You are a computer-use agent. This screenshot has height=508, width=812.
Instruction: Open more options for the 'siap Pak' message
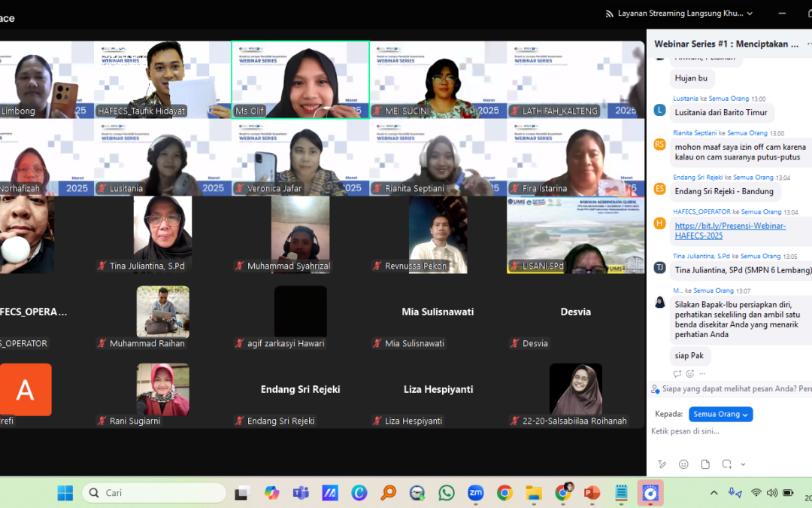[x=702, y=373]
